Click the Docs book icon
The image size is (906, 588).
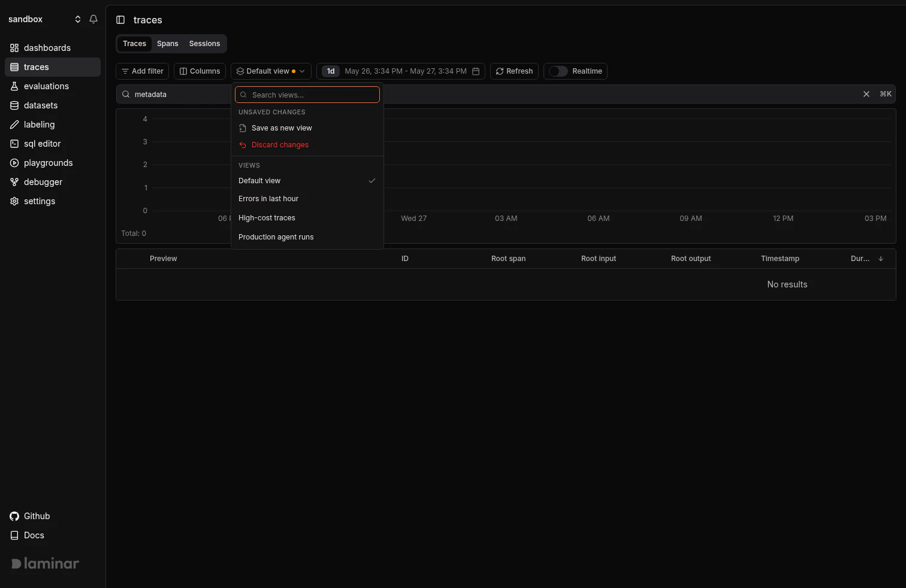click(x=14, y=535)
